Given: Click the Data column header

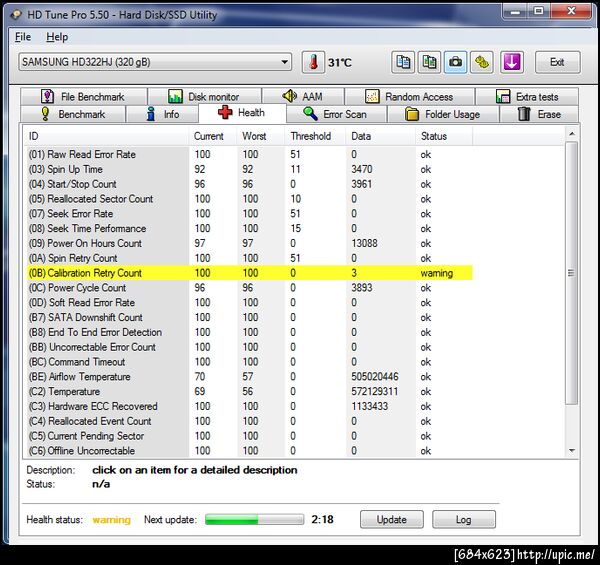Looking at the screenshot, I should click(x=381, y=136).
